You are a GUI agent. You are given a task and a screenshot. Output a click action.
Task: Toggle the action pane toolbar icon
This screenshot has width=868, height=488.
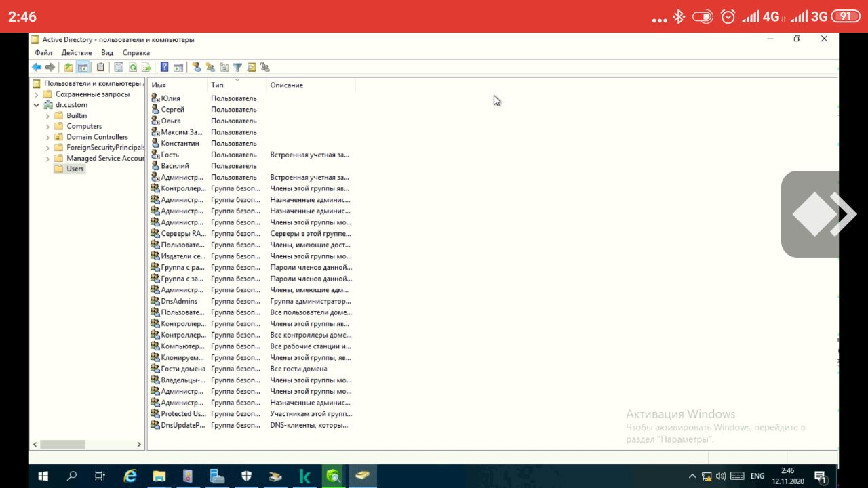pyautogui.click(x=178, y=67)
